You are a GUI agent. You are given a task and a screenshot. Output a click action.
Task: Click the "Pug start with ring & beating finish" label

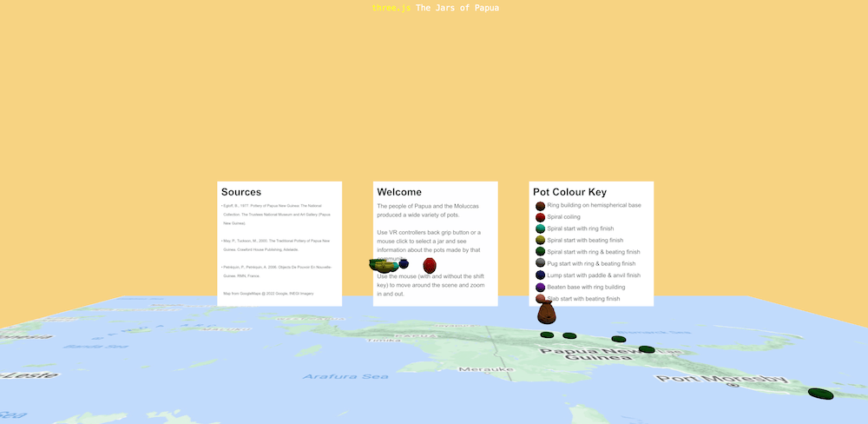[591, 264]
